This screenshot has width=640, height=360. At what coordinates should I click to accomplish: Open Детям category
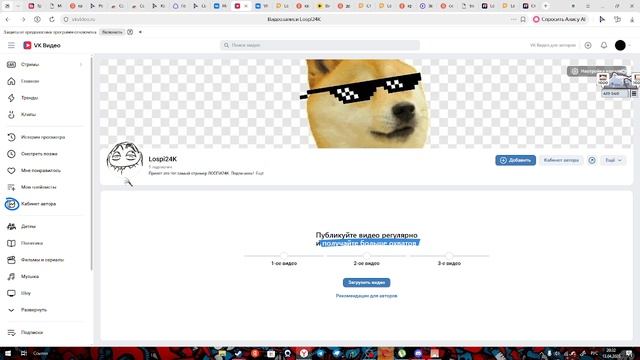pyautogui.click(x=28, y=226)
